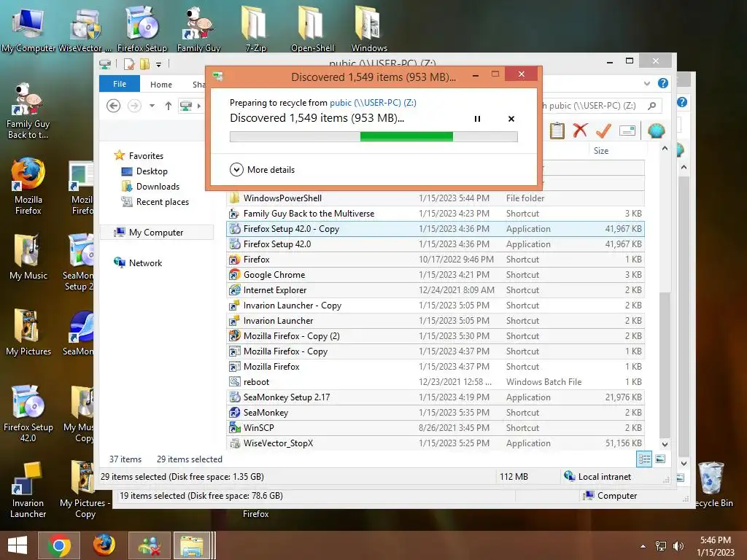Click the Rename toolbar icon

627,131
